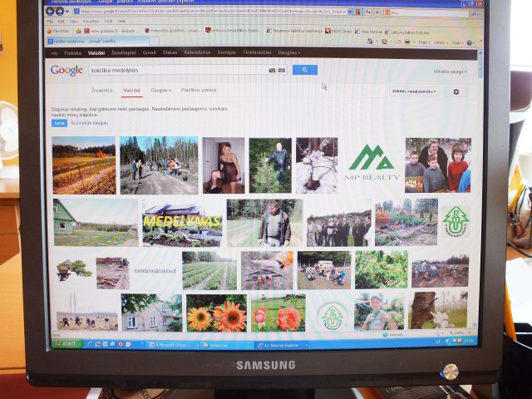Open Vertėjas in the Google top bar

tap(226, 52)
